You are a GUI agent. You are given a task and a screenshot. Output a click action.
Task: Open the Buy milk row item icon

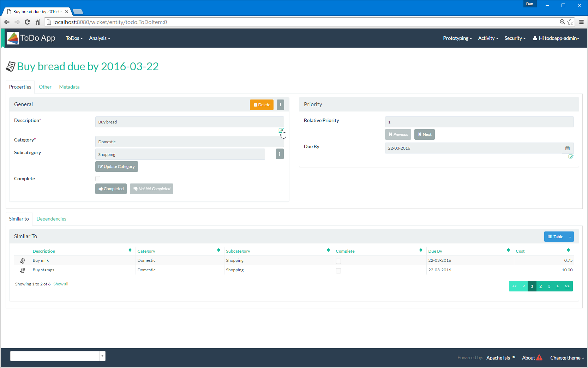[23, 261]
